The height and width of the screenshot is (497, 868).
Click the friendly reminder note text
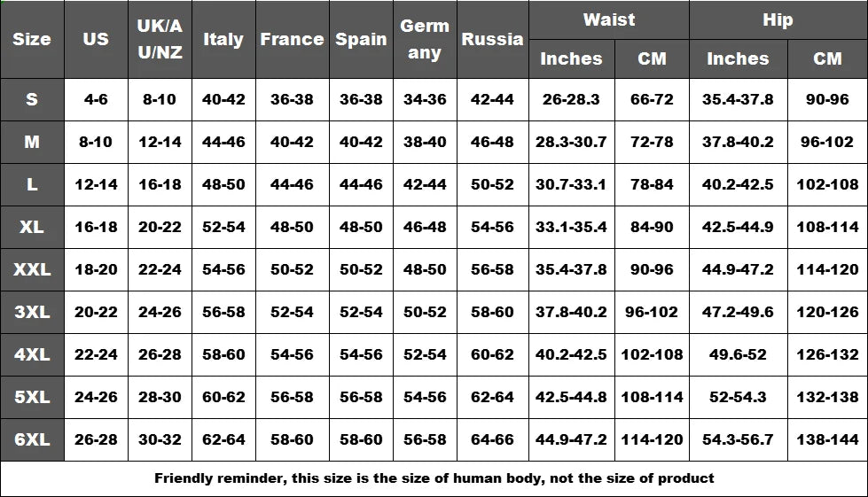pyautogui.click(x=434, y=478)
